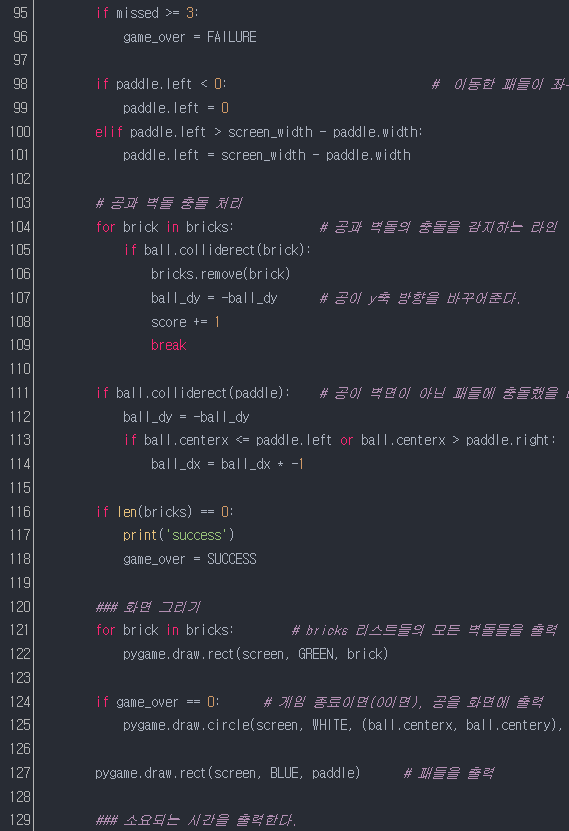
Task: Click 'pygame.draw.rect(screen, BLUE, paddle)' line
Action: pyautogui.click(x=228, y=773)
